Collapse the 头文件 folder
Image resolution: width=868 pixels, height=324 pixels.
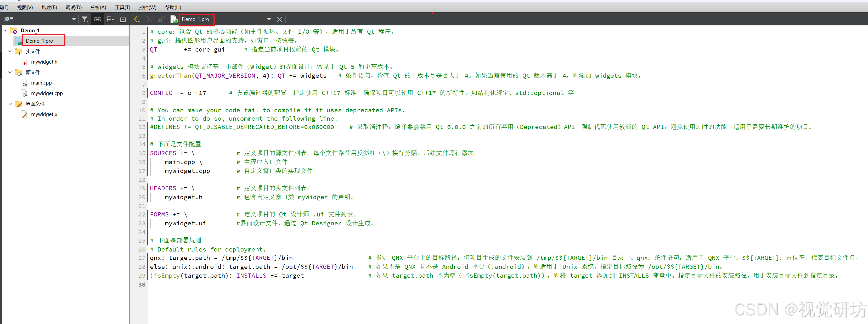pyautogui.click(x=10, y=52)
